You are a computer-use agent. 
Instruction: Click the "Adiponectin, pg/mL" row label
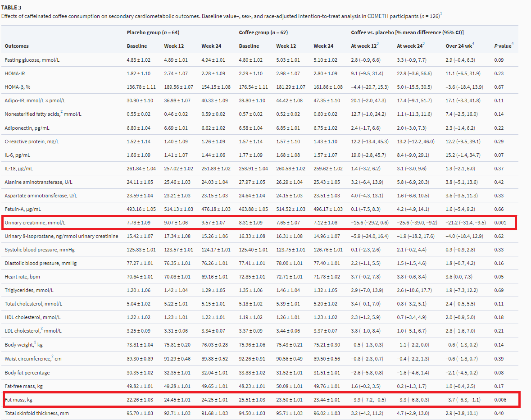tap(27, 128)
